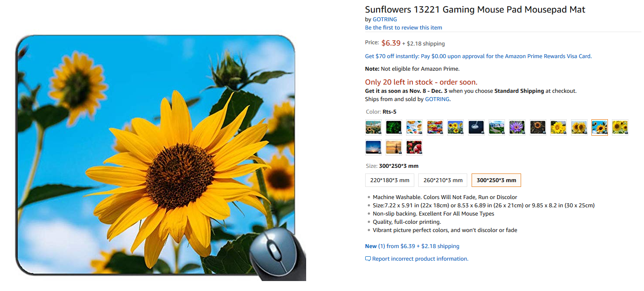This screenshot has width=644, height=291.
Task: Select the sailing ship swatch
Action: [394, 147]
